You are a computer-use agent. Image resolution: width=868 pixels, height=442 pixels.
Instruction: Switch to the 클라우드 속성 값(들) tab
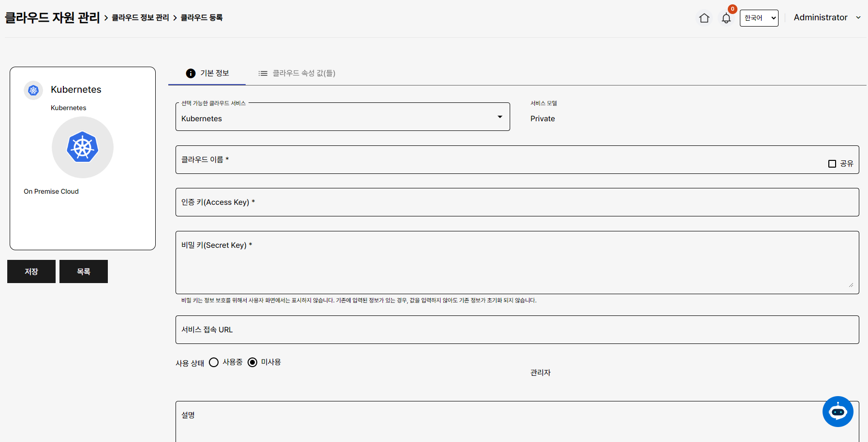click(x=303, y=73)
